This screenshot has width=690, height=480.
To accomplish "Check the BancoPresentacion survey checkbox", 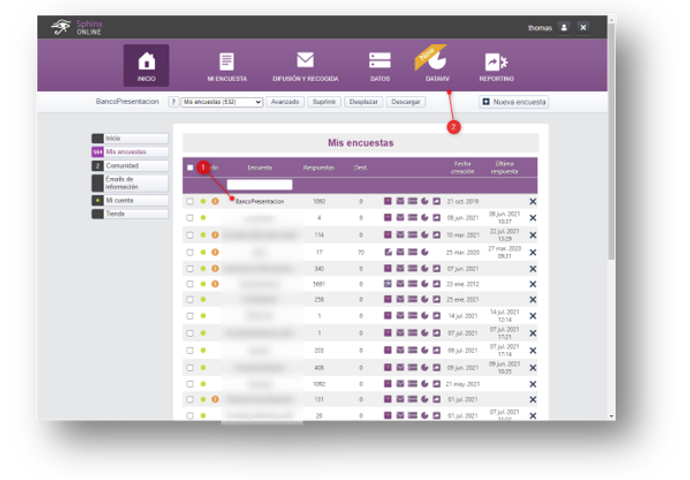I will point(190,201).
